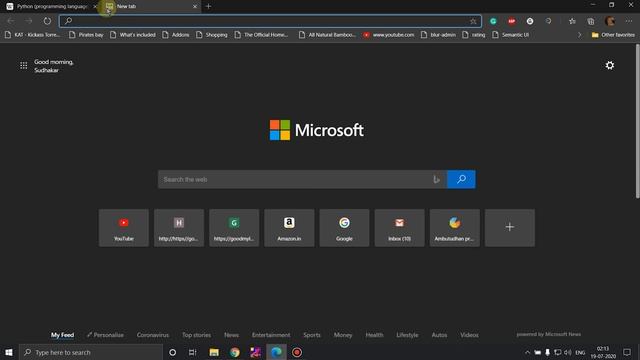Click the Search the web field
Viewport: 640px width, 360px height.
(x=302, y=179)
